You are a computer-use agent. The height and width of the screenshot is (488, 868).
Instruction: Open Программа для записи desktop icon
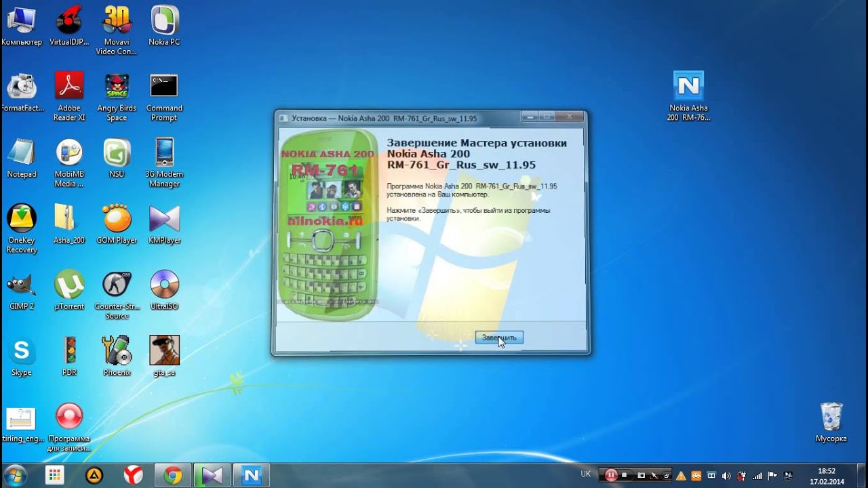point(69,427)
